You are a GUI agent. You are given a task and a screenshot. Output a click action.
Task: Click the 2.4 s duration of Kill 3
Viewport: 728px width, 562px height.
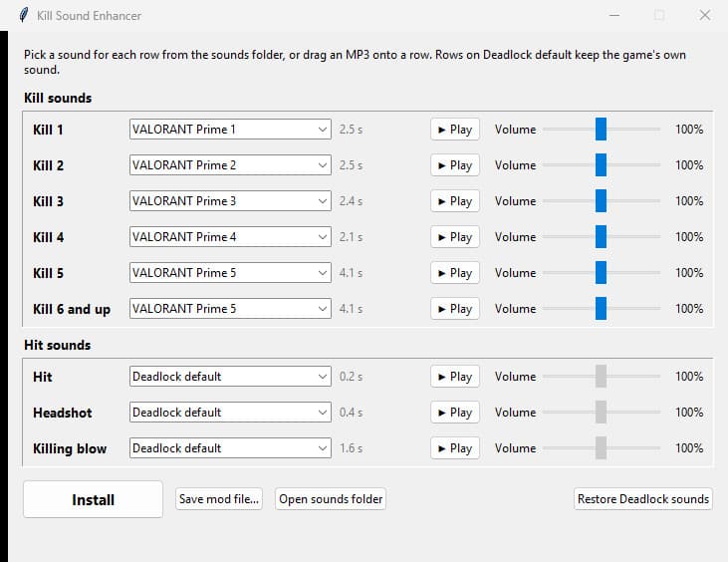pyautogui.click(x=351, y=201)
